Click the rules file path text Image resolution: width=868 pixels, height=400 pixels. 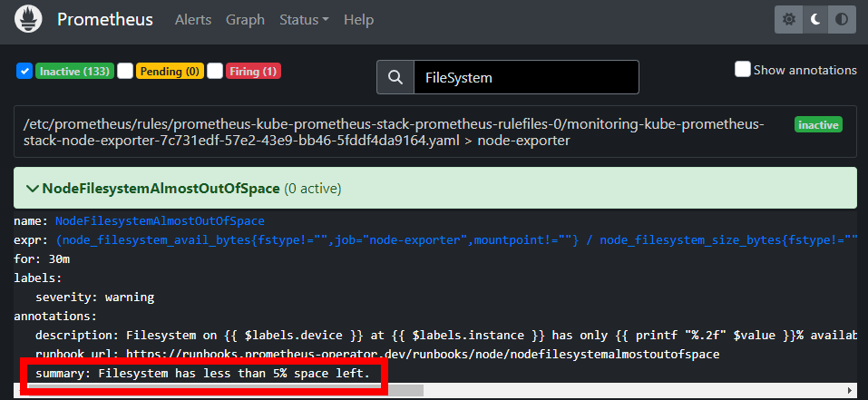[x=394, y=132]
